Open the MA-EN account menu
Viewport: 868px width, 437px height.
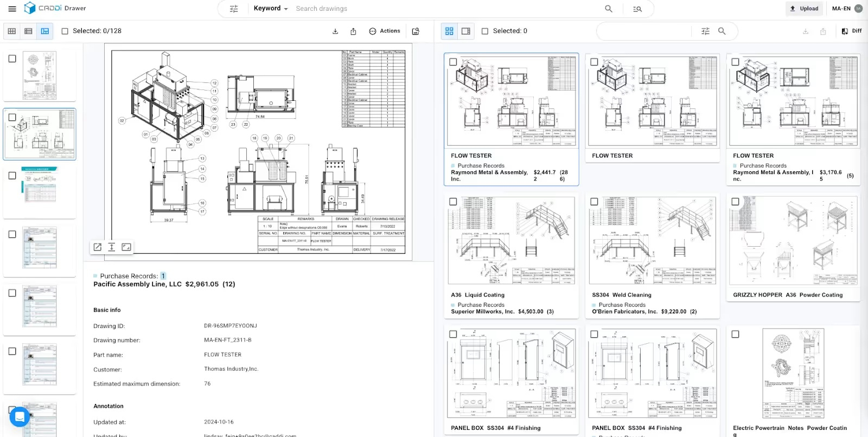[x=846, y=9]
